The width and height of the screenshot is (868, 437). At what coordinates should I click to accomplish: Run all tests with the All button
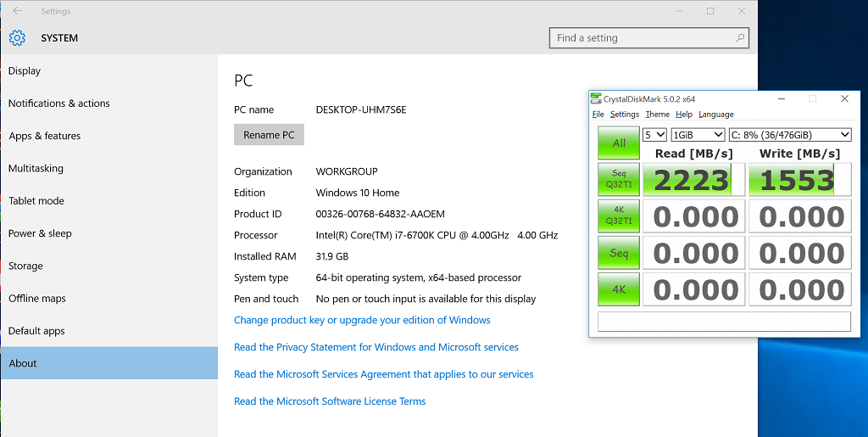[x=619, y=143]
